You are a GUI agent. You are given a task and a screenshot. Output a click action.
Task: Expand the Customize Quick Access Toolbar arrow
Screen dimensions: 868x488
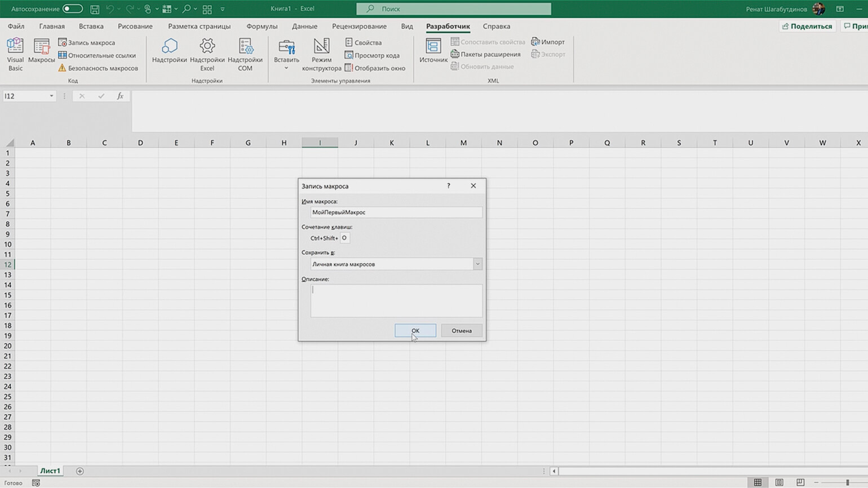point(223,9)
